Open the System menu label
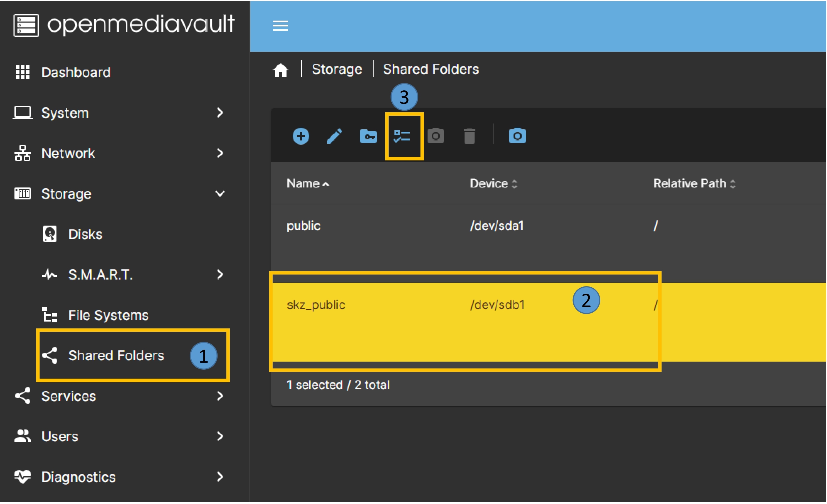Viewport: 827px width, 504px height. coord(65,113)
